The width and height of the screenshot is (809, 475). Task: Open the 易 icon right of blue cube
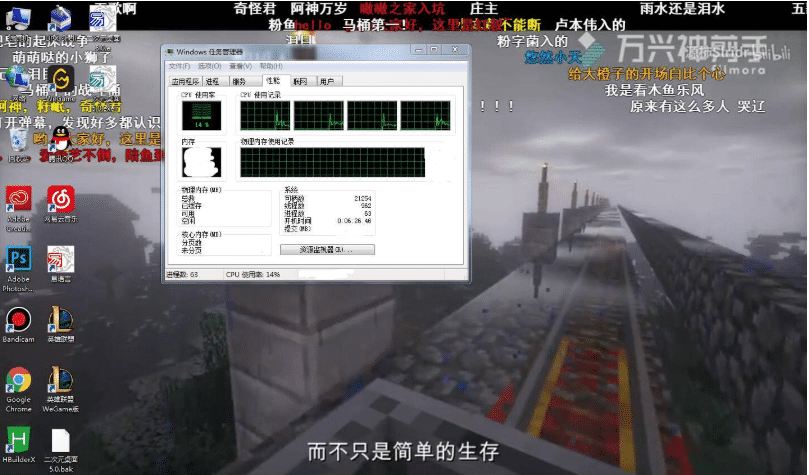102,19
